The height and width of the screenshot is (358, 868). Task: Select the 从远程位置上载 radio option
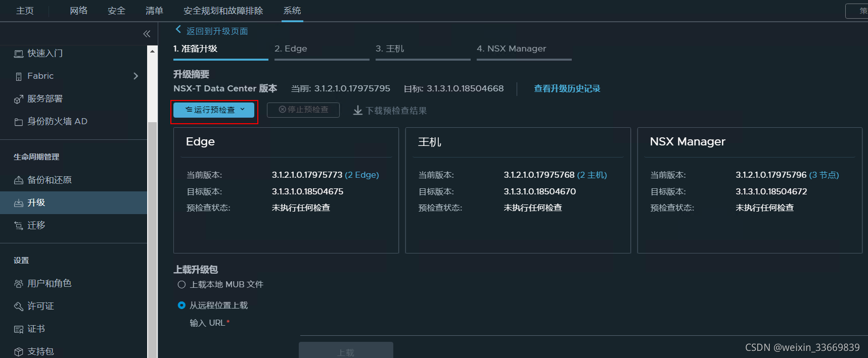(181, 305)
